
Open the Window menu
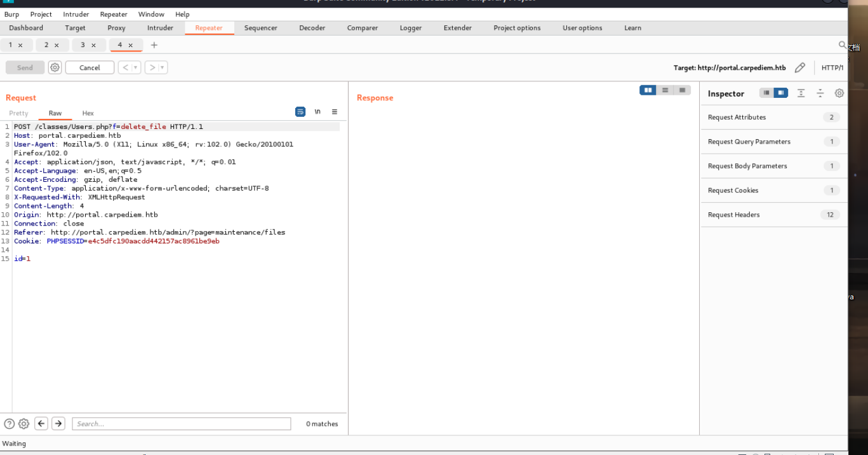tap(151, 14)
